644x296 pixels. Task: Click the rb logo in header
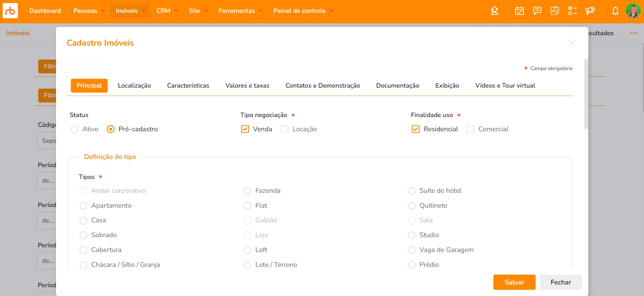coord(10,11)
